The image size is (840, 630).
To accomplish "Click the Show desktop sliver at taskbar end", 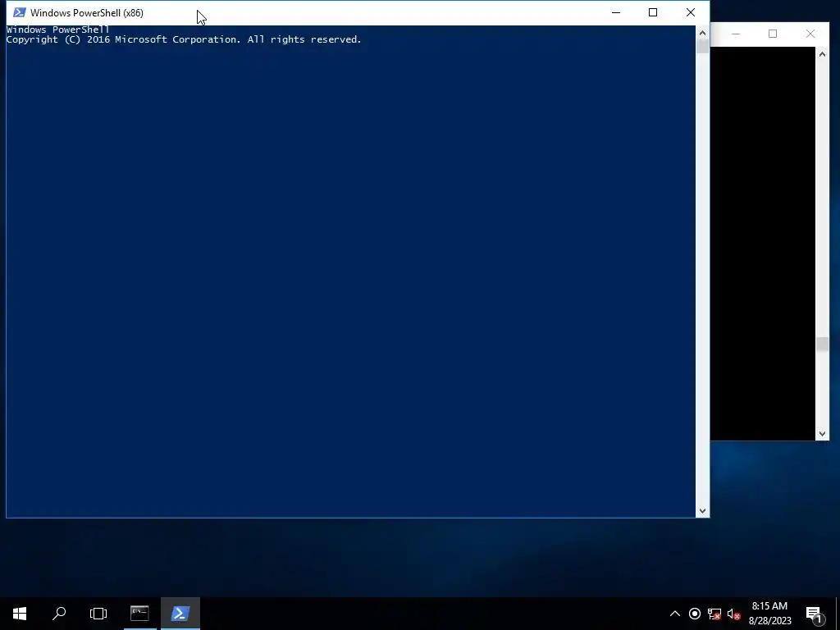I will (x=838, y=614).
